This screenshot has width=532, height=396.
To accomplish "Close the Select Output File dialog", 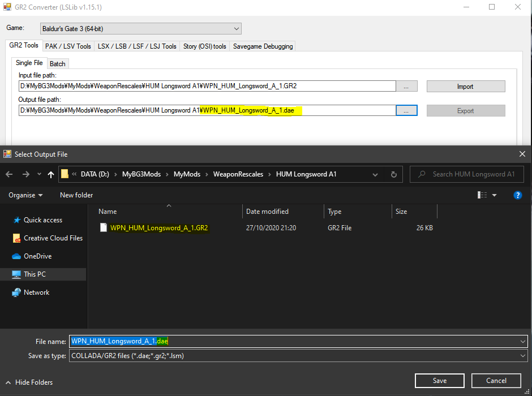I will (522, 154).
